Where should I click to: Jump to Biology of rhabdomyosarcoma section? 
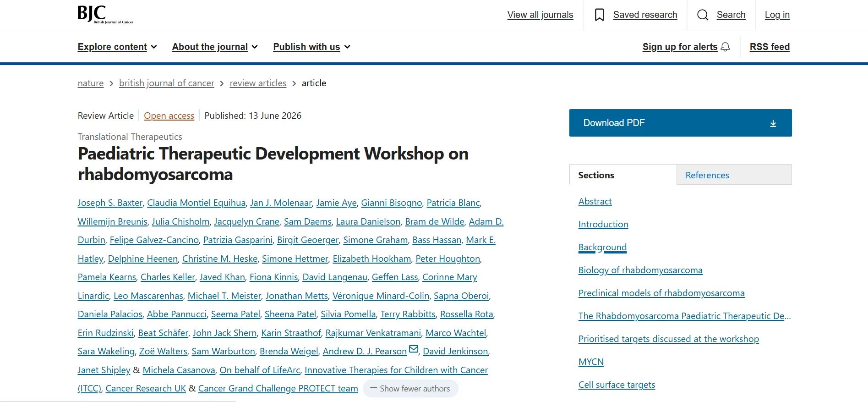pos(640,270)
